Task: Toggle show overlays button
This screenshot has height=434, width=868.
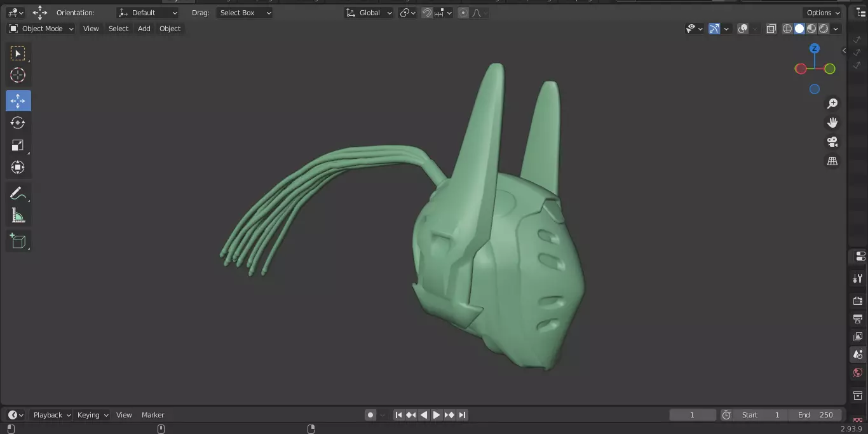Action: (x=742, y=29)
